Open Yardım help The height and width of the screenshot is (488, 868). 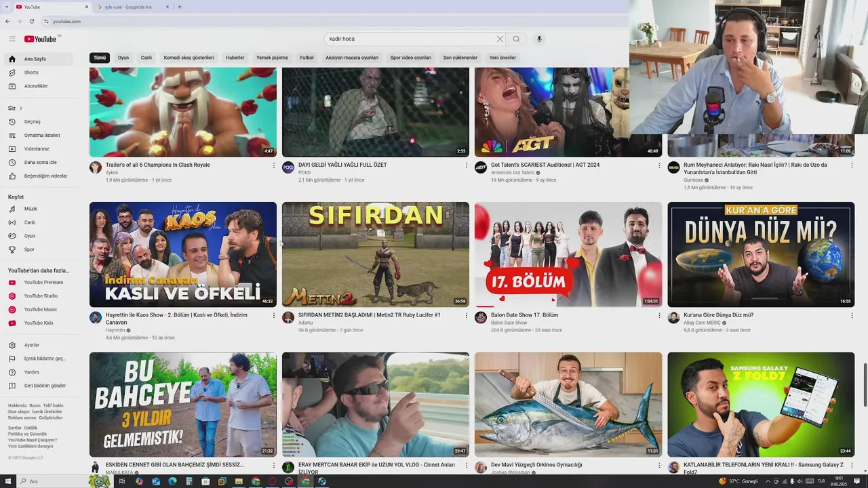(39, 372)
